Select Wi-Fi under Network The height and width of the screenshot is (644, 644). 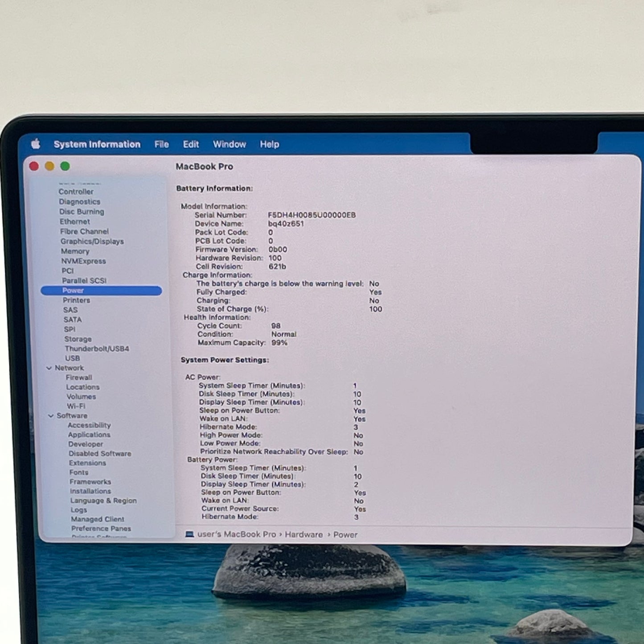pos(76,406)
